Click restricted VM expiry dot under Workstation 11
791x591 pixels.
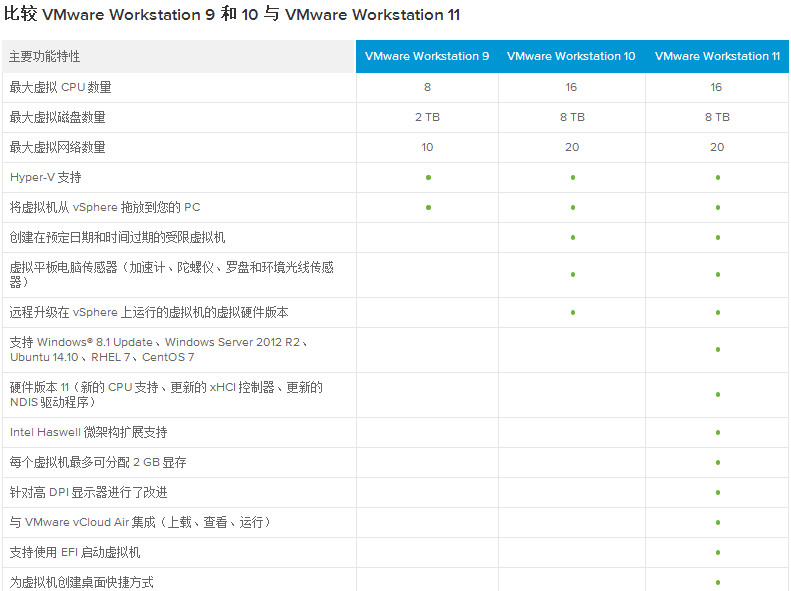coord(718,238)
